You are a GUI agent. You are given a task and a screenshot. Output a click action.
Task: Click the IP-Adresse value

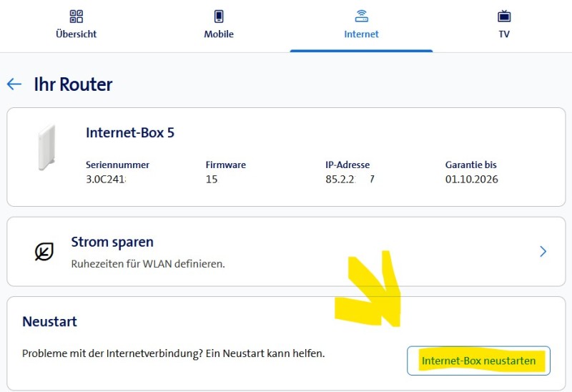(x=349, y=180)
